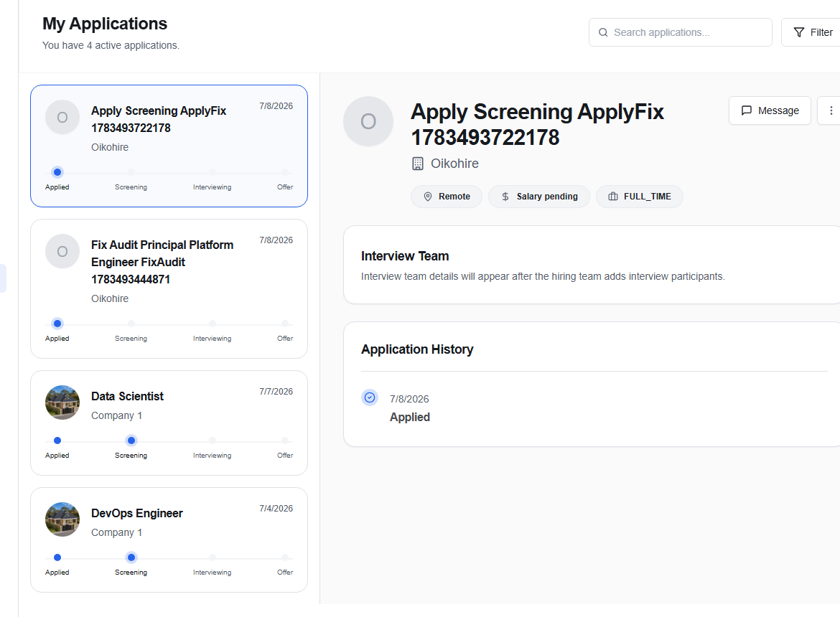Click the large O avatar in details pane

point(368,121)
